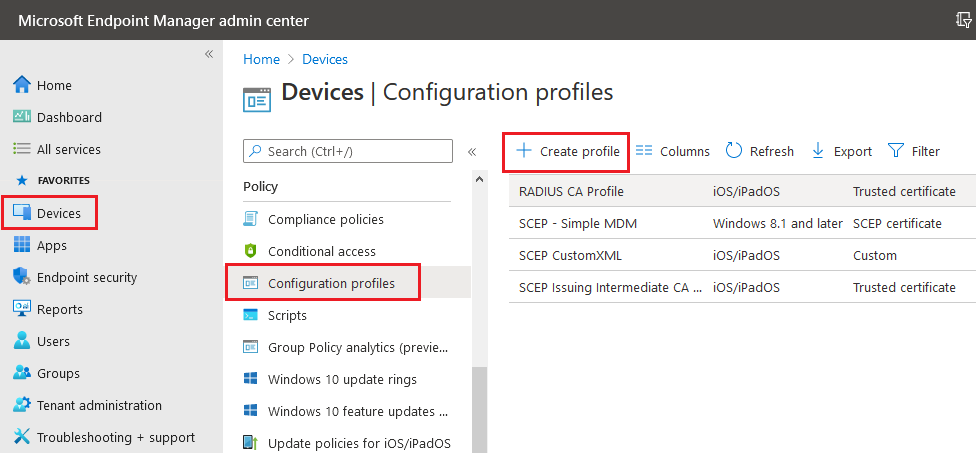Screen dimensions: 976x456
Task: Collapse the Devices policy menu panel
Action: (x=472, y=152)
